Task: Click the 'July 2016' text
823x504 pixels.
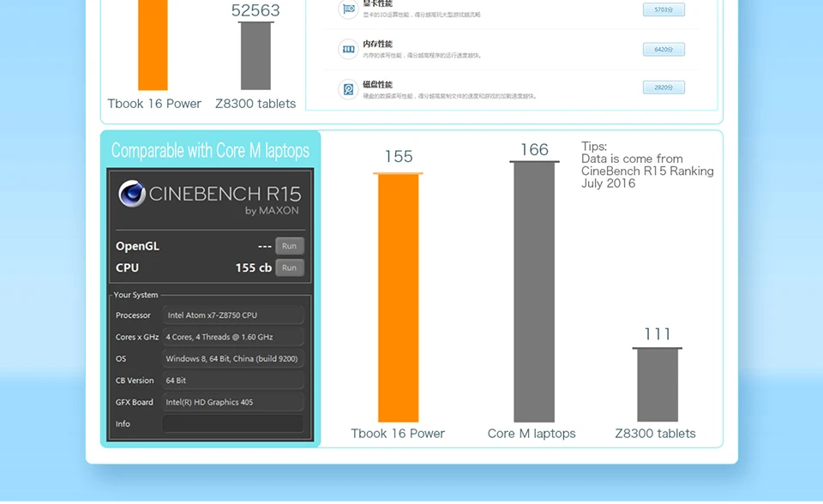Action: coord(609,183)
